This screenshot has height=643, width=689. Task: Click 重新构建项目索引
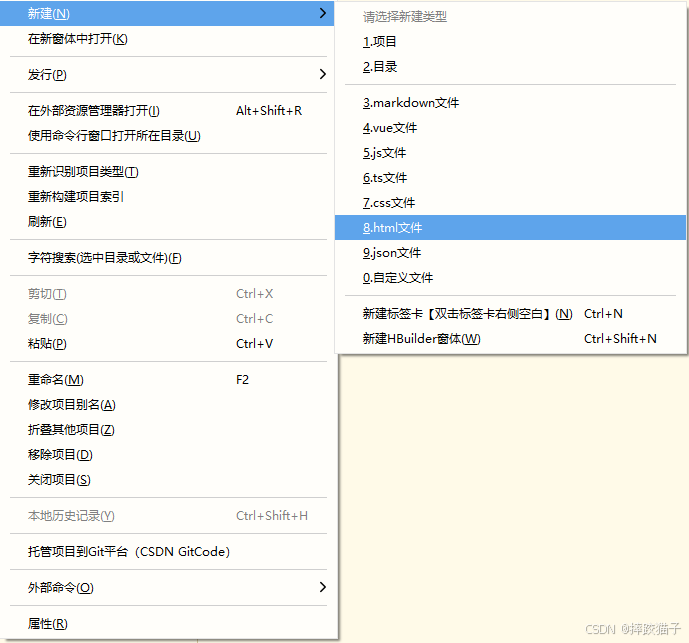(x=169, y=196)
